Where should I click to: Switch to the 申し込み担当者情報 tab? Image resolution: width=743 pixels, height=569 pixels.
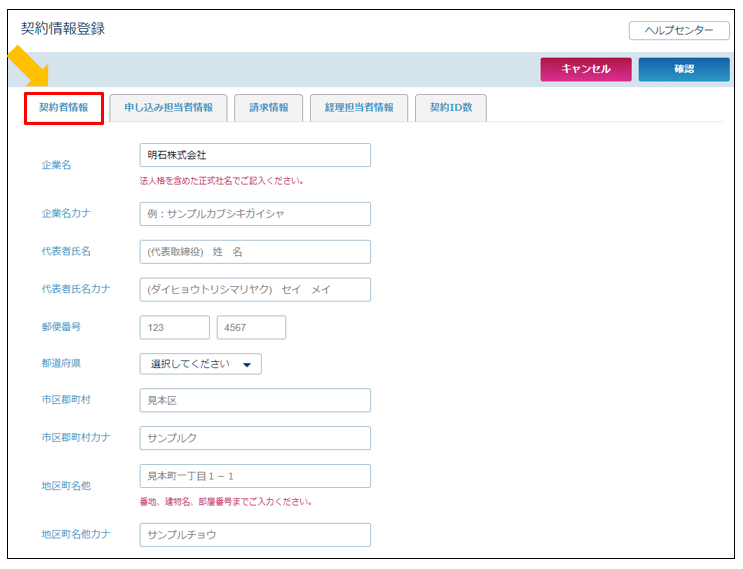click(168, 108)
